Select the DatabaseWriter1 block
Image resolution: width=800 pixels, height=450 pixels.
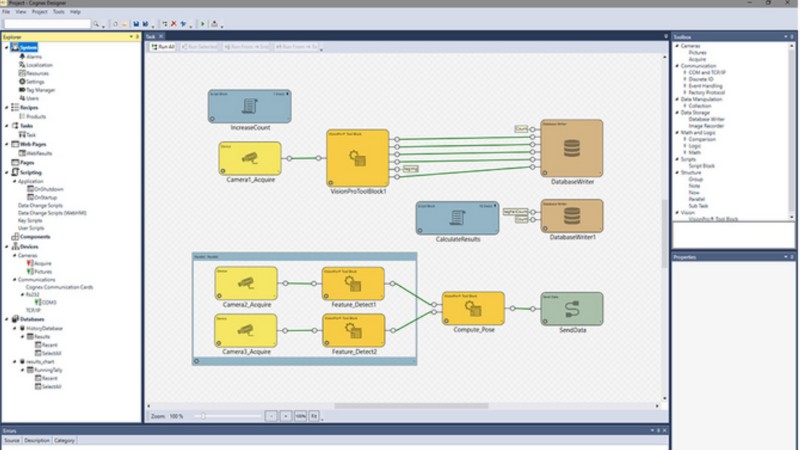(x=571, y=216)
